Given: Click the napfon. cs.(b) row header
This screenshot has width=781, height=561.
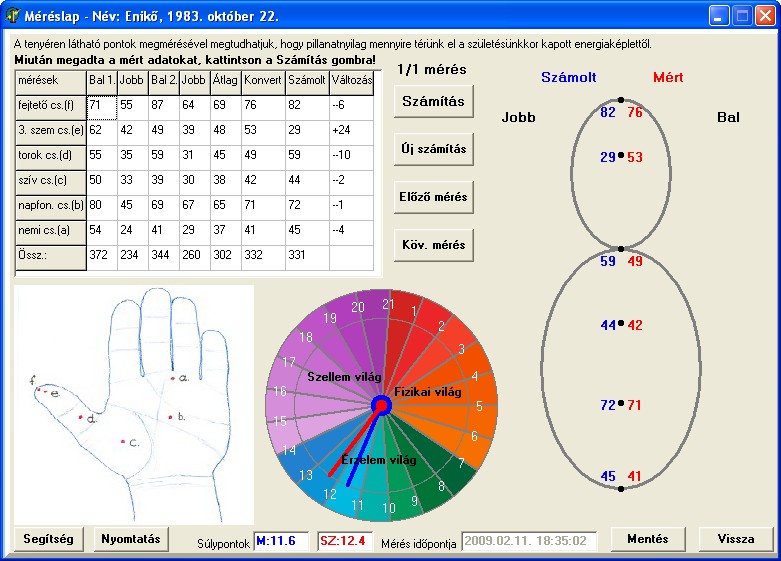Looking at the screenshot, I should [x=51, y=207].
